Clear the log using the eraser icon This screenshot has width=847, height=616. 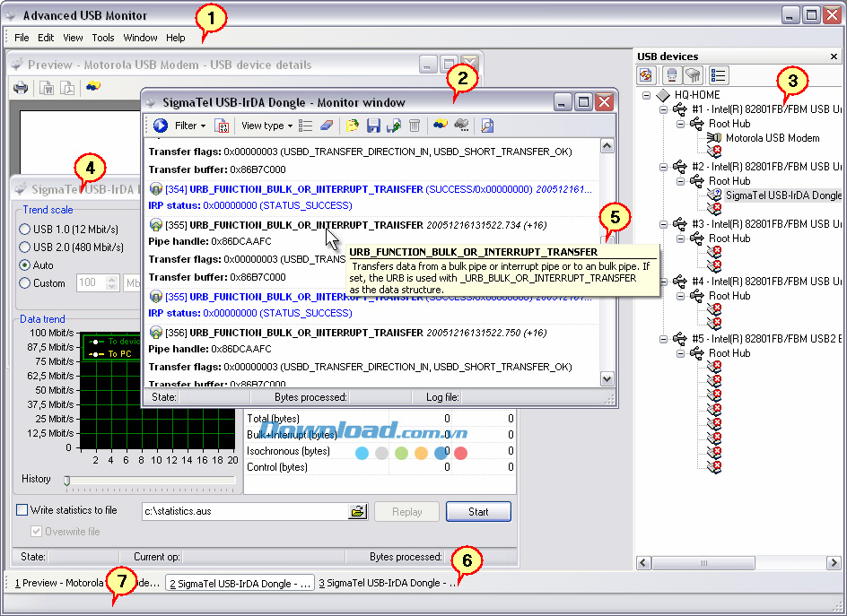point(327,126)
